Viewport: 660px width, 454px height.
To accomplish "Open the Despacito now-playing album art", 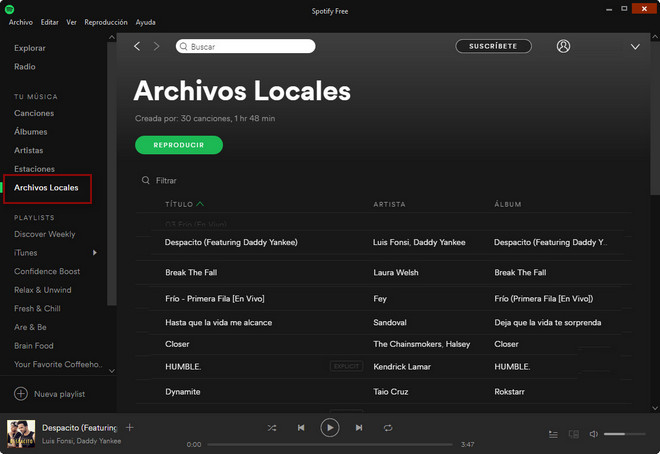I will (x=21, y=433).
